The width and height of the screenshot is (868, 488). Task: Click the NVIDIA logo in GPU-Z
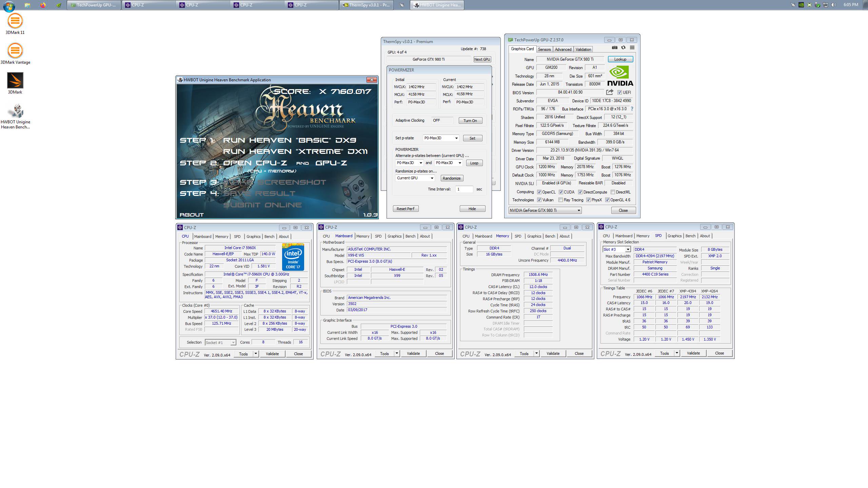coord(620,76)
